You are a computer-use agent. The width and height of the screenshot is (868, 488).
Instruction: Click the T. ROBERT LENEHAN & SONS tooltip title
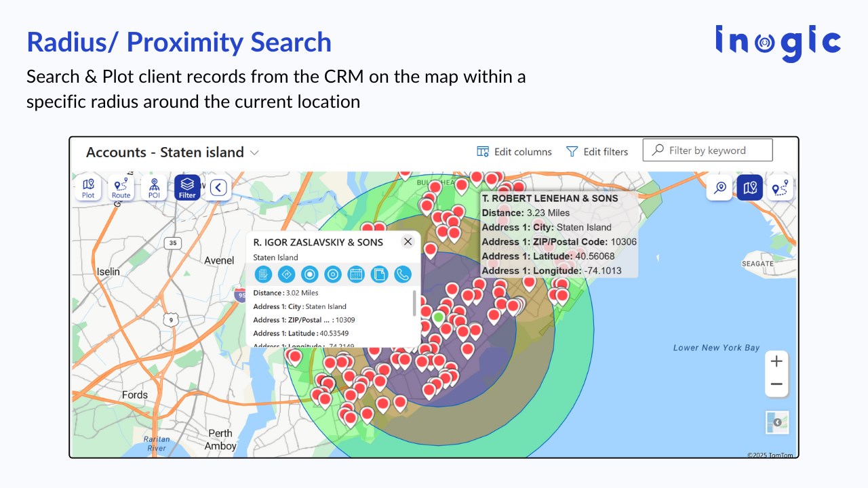click(550, 199)
